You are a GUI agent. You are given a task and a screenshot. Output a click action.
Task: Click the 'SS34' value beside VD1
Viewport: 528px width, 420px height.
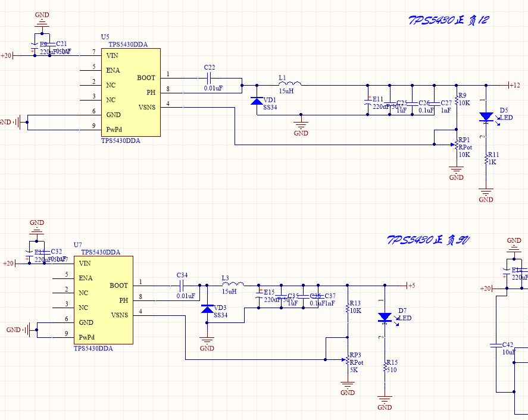tap(270, 107)
